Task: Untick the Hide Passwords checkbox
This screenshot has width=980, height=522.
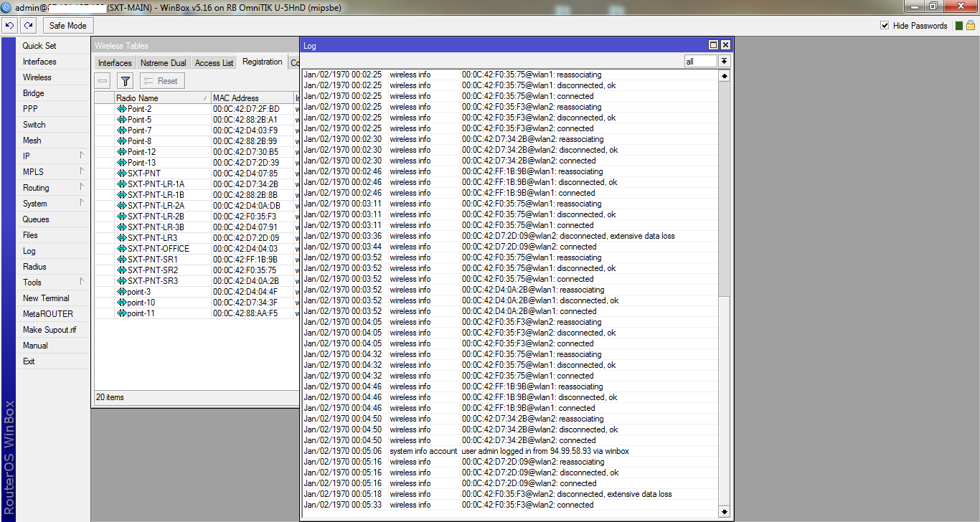Action: pyautogui.click(x=885, y=26)
